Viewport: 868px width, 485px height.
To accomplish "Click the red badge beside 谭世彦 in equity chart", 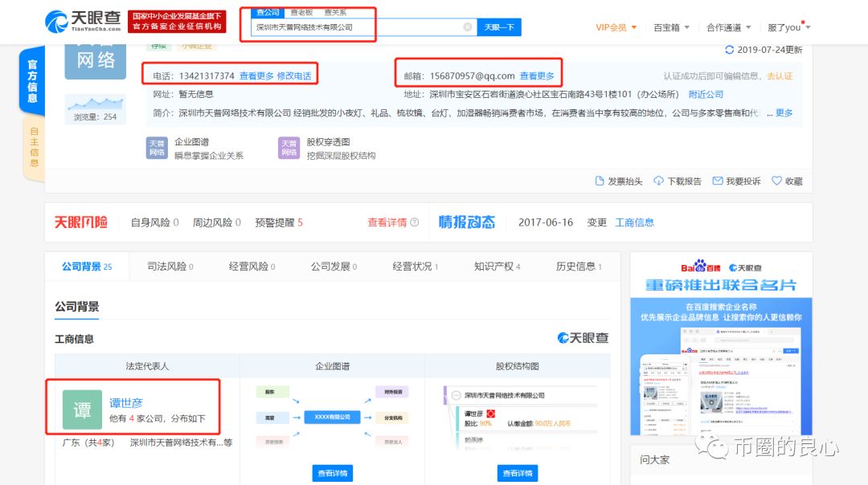I will 490,414.
